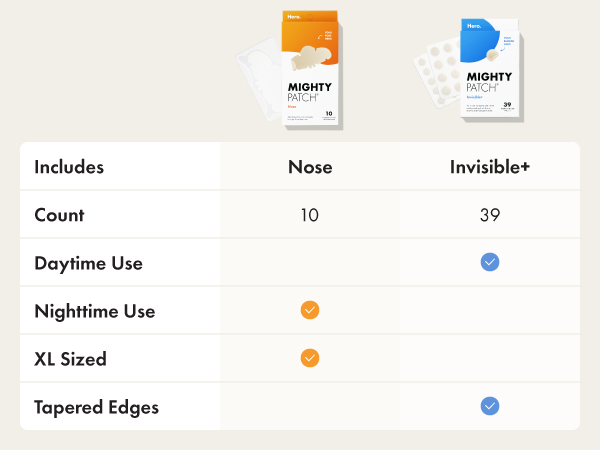Click the XL Sized row label
The height and width of the screenshot is (450, 600).
[70, 359]
